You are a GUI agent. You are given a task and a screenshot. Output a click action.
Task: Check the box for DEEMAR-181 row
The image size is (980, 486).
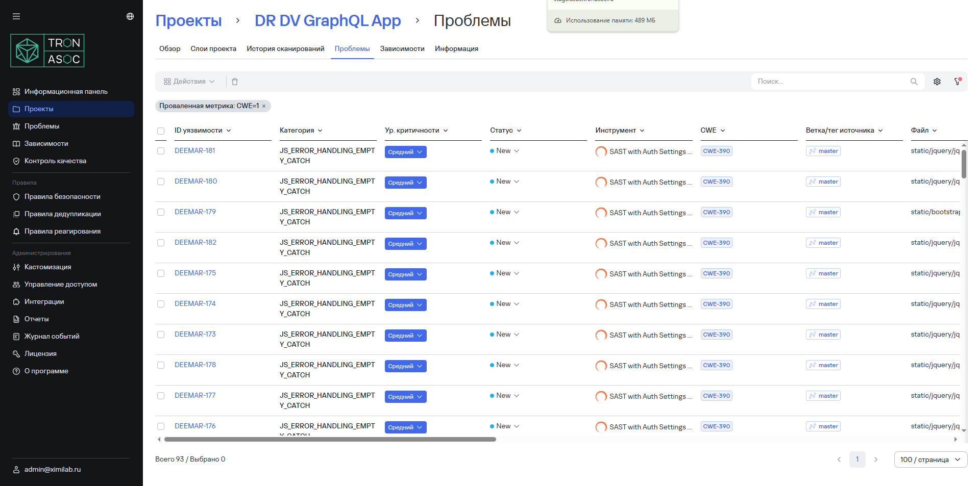[161, 151]
